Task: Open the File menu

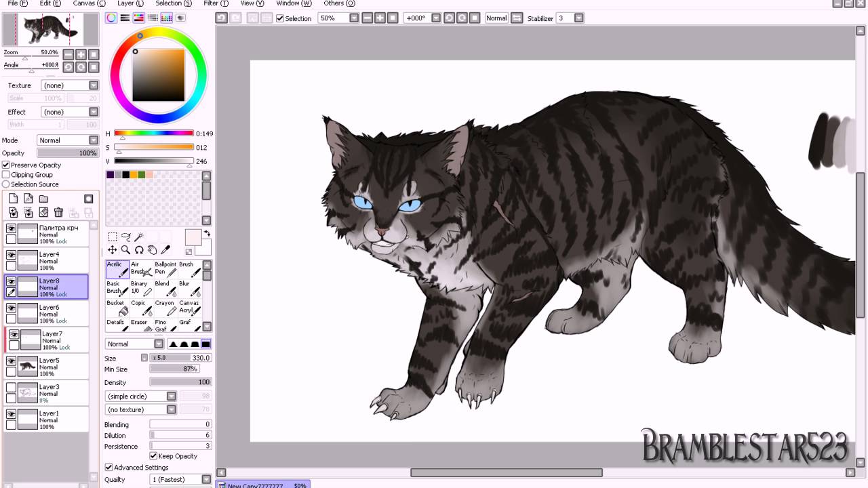Action: pyautogui.click(x=18, y=3)
